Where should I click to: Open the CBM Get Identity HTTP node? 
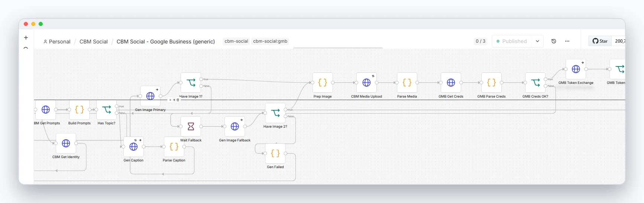[66, 143]
